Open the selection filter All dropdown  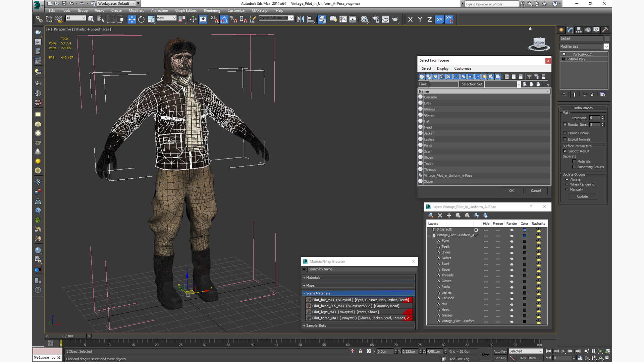tap(76, 18)
